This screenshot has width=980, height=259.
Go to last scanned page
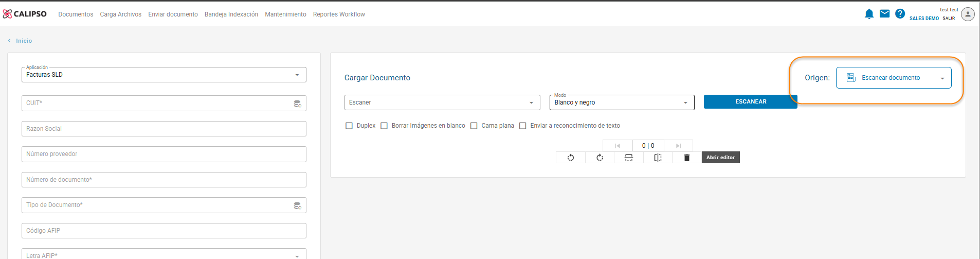point(678,146)
